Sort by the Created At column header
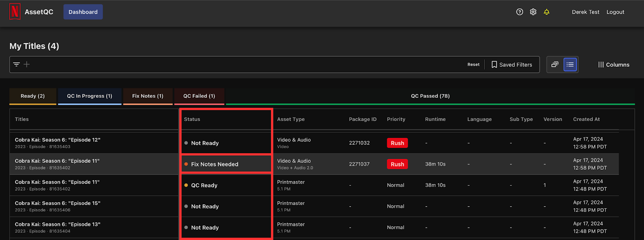This screenshot has height=240, width=644. [586, 119]
